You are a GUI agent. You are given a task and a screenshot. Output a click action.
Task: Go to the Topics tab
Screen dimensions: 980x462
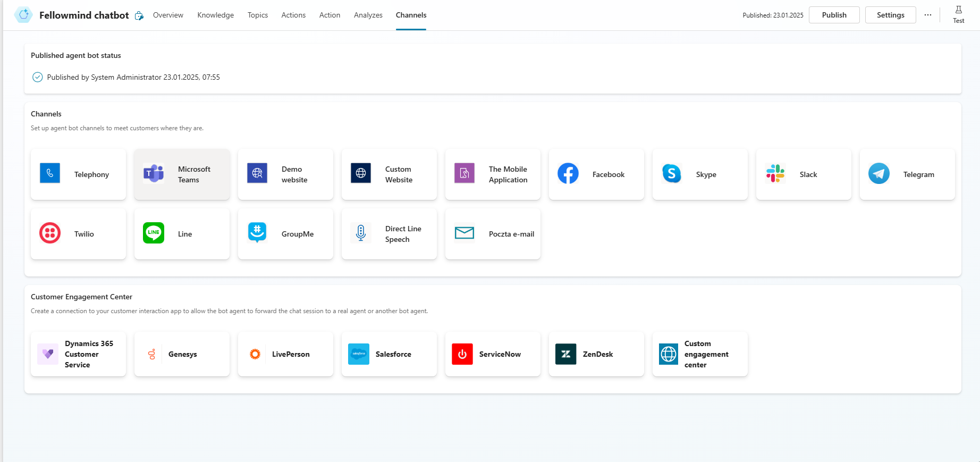(258, 15)
